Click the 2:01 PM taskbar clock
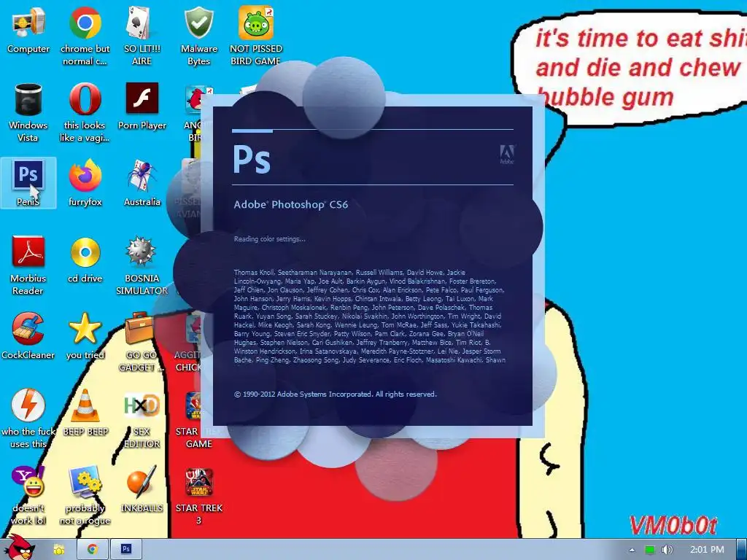This screenshot has width=747, height=560. click(x=707, y=550)
